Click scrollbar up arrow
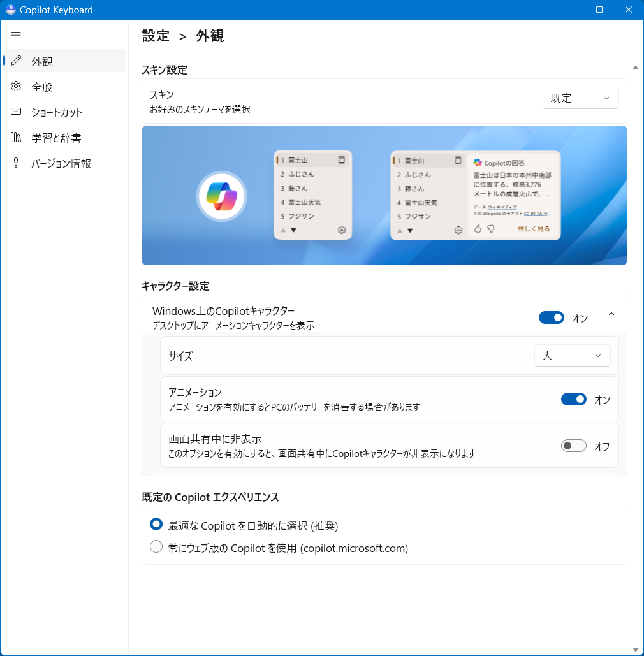The height and width of the screenshot is (656, 644). (x=636, y=68)
